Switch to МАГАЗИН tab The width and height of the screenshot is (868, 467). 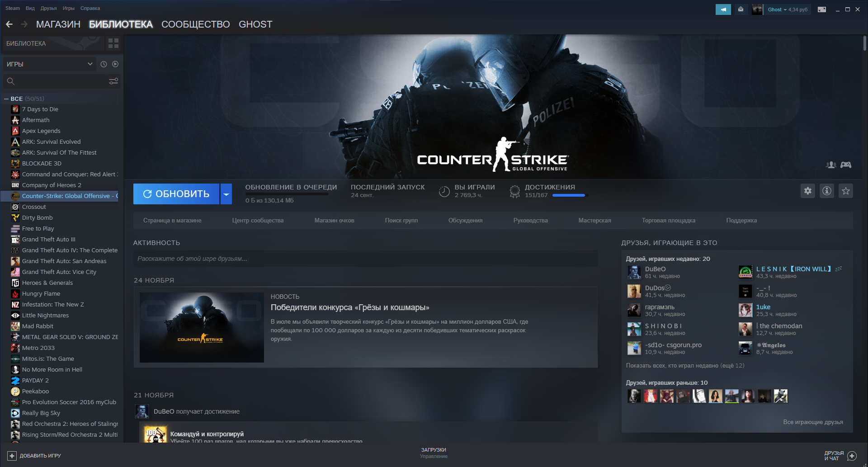pyautogui.click(x=58, y=24)
